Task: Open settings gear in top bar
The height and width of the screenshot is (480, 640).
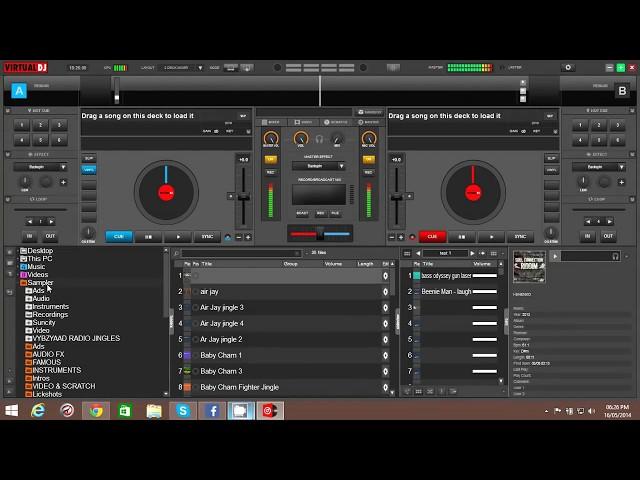Action: tap(568, 68)
